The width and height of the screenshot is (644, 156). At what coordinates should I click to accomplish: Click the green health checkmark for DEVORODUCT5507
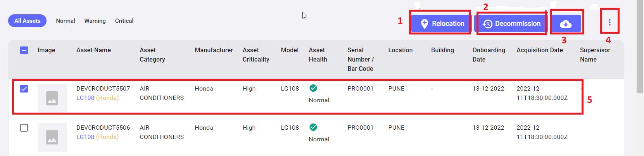tap(313, 88)
